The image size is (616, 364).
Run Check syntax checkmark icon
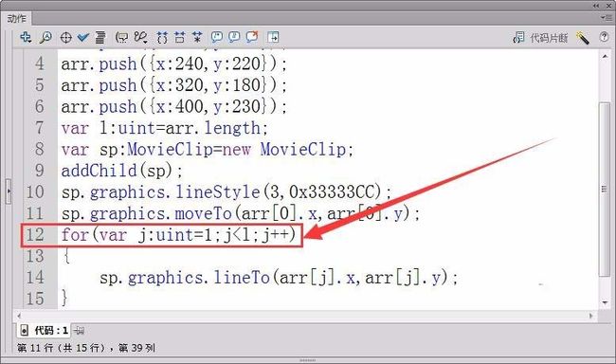coord(82,37)
